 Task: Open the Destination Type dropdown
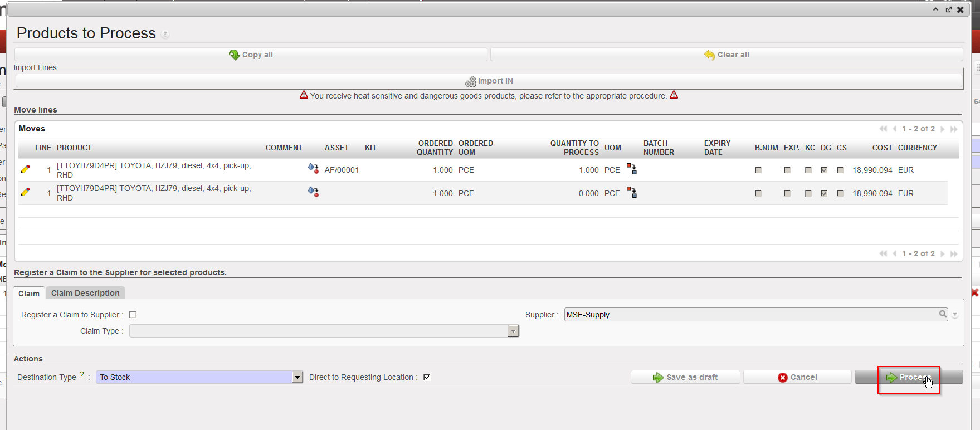298,377
